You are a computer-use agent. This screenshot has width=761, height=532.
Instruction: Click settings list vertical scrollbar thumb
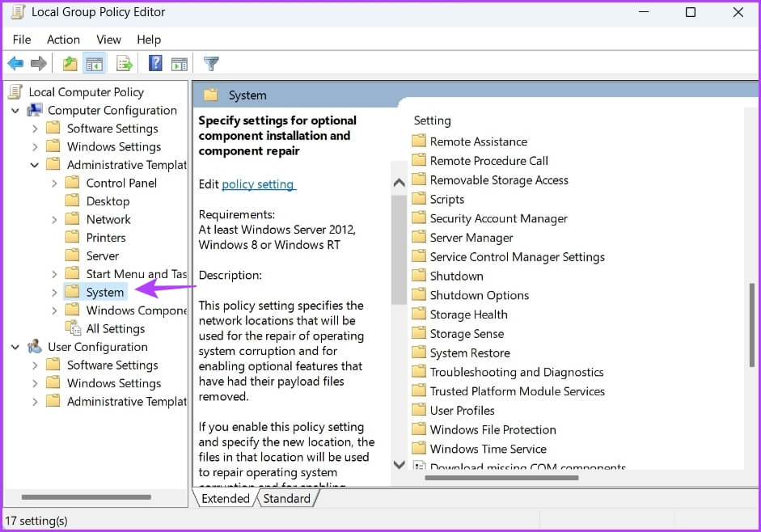click(751, 325)
